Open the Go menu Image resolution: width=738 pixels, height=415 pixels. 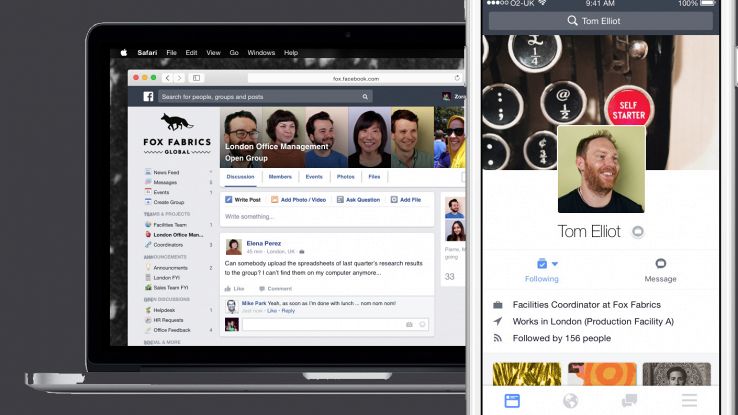(x=234, y=53)
